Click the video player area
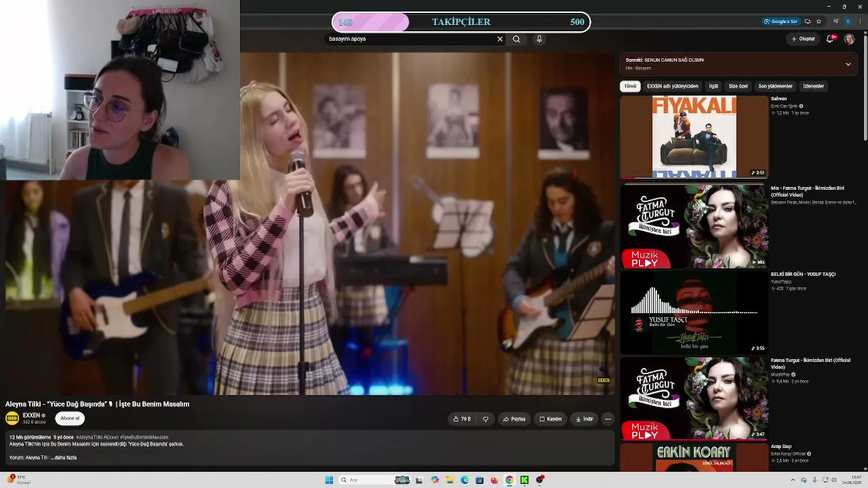868x488 pixels. (x=310, y=224)
